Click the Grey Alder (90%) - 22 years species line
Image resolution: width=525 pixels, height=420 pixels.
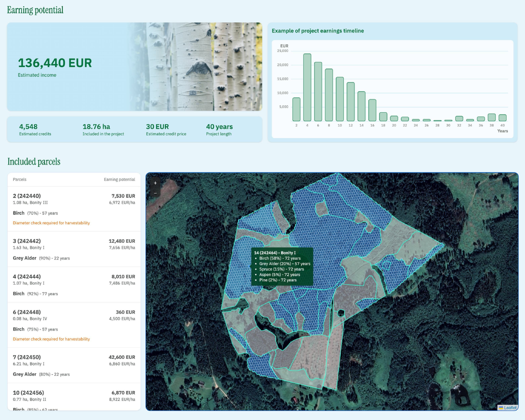click(41, 258)
